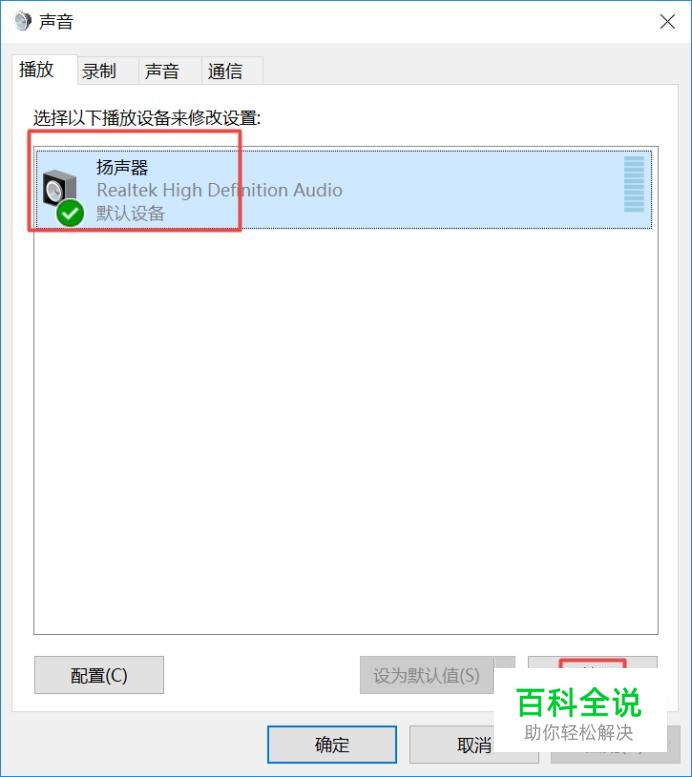Click the 配置(C) button
Image resolution: width=692 pixels, height=777 pixels.
pyautogui.click(x=99, y=675)
